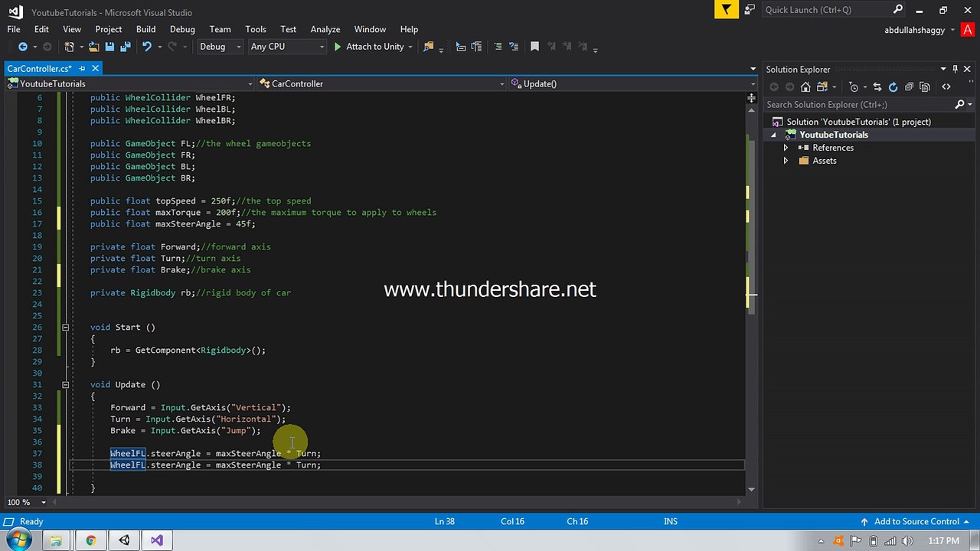The image size is (980, 551).
Task: Open the Edit menu
Action: [41, 29]
